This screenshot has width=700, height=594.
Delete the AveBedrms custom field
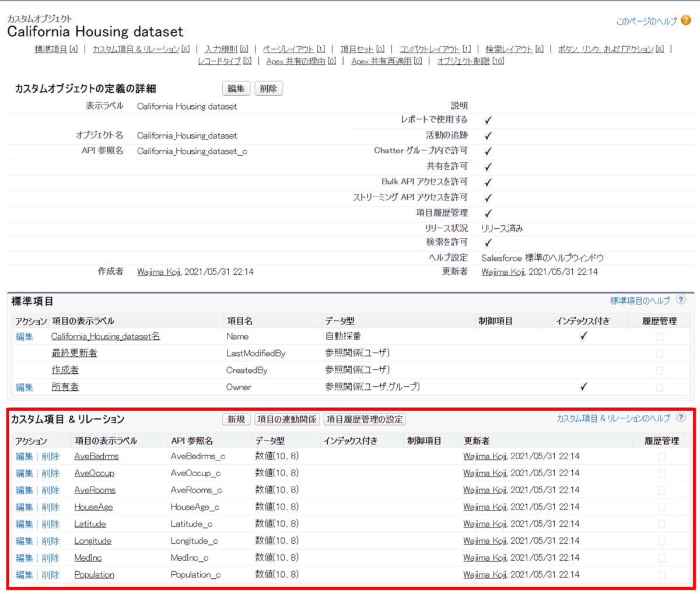[x=51, y=456]
